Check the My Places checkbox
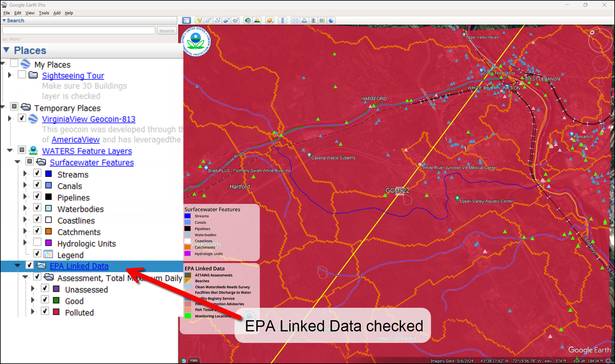The image size is (615, 364). (x=14, y=63)
